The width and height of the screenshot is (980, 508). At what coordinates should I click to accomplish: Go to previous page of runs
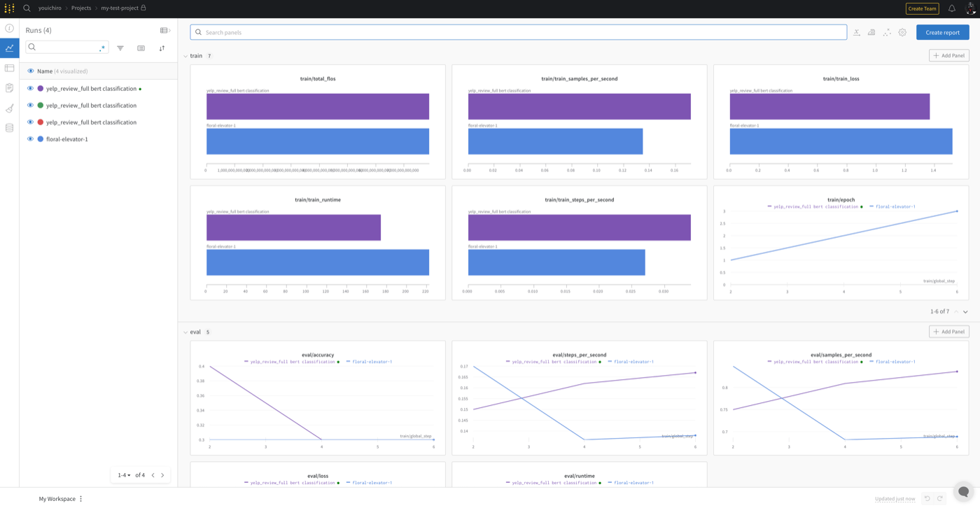[x=153, y=475]
